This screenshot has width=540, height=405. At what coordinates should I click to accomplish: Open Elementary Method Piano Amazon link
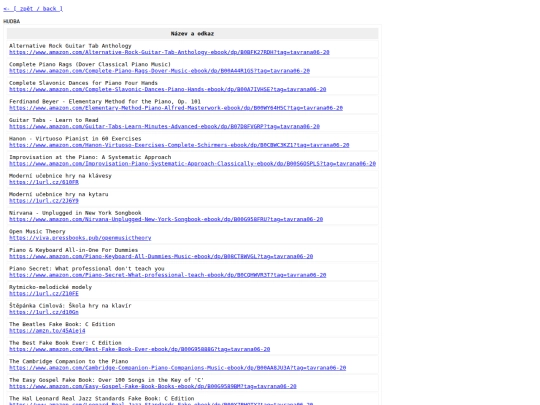pyautogui.click(x=176, y=108)
